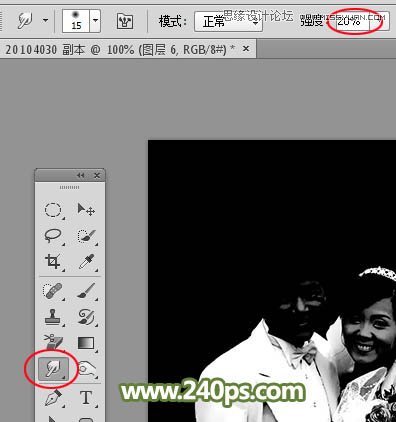Screen dimensions: 396x422
Task: Open the tool preset picker arrow
Action: tap(45, 20)
